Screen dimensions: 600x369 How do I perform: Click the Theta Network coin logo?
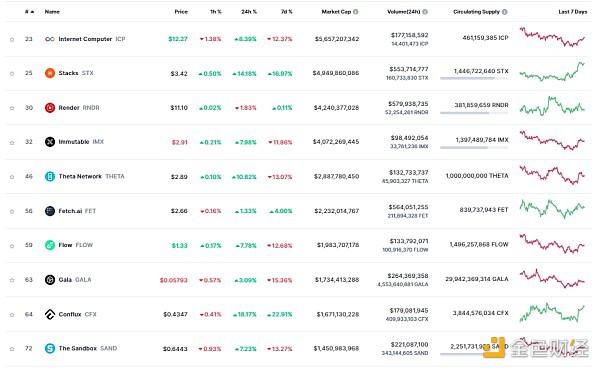point(50,176)
